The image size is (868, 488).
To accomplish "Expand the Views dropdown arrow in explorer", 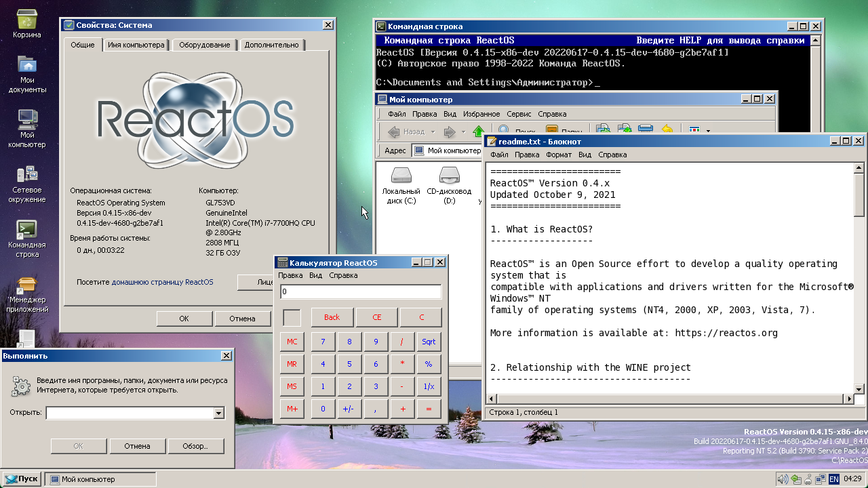I will 708,131.
